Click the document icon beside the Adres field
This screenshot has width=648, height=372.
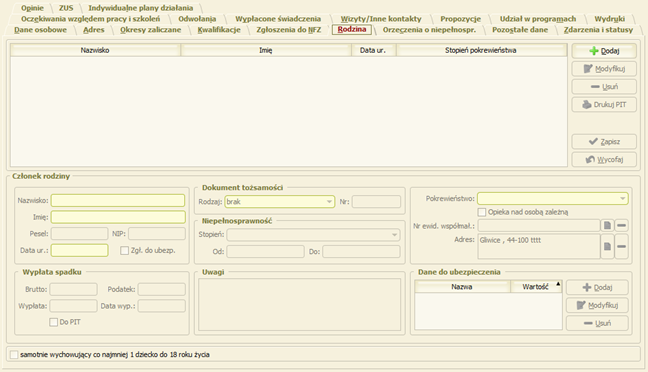click(607, 246)
